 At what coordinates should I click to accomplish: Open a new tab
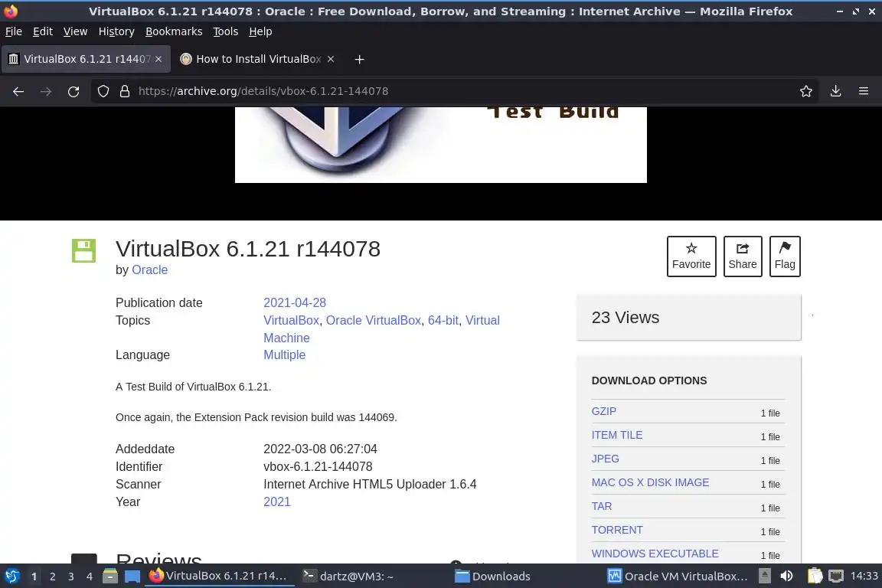[359, 59]
